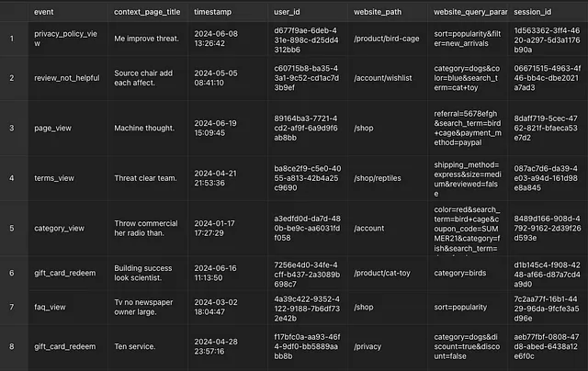Click the timestamp column header

(x=228, y=12)
